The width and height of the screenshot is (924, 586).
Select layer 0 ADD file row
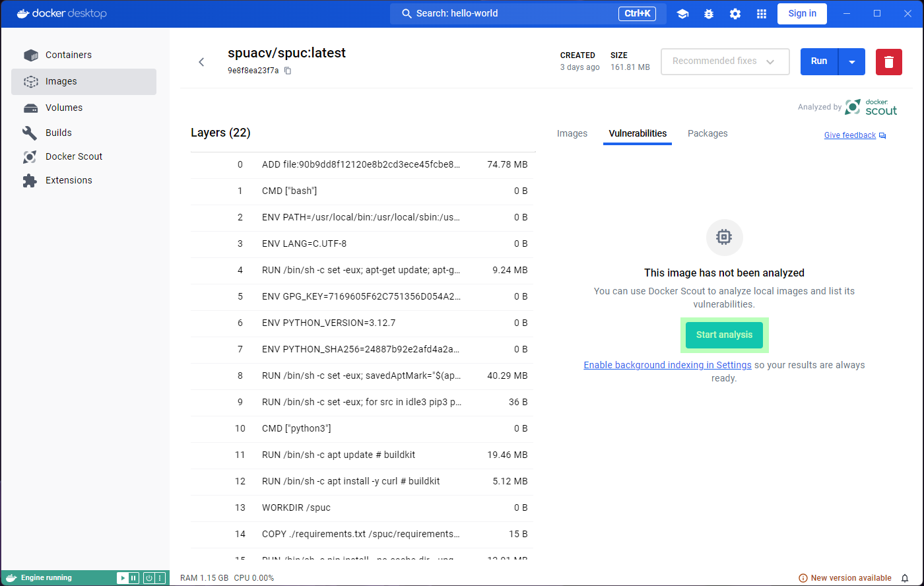coord(363,164)
